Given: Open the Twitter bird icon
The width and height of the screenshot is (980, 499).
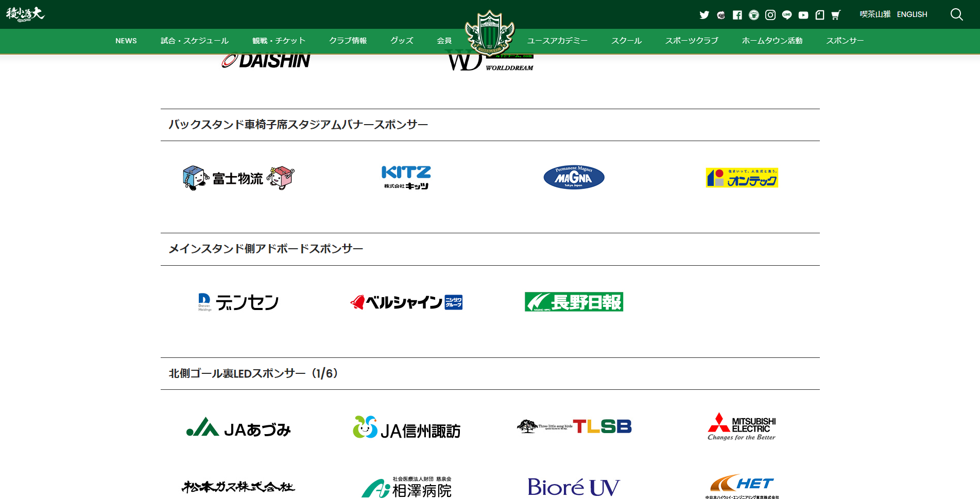Looking at the screenshot, I should [704, 15].
